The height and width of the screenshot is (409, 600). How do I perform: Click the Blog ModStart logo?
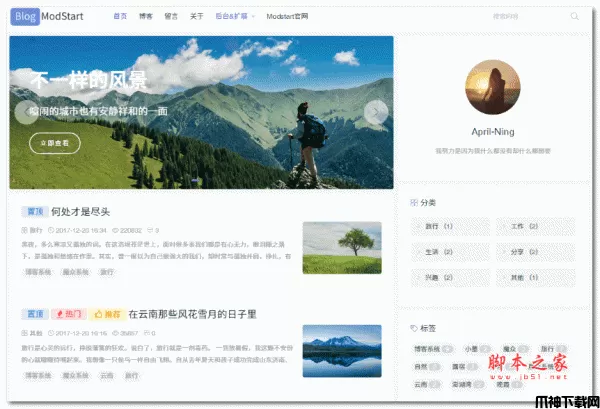[x=47, y=16]
